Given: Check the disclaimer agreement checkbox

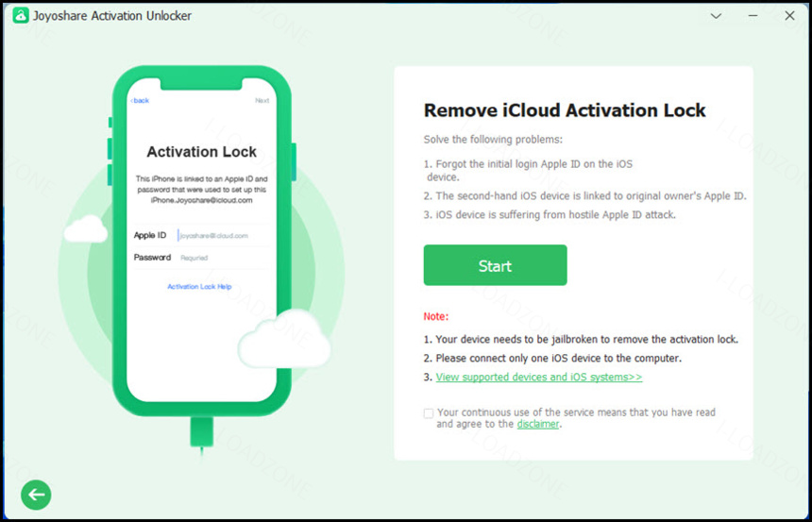Looking at the screenshot, I should [429, 413].
